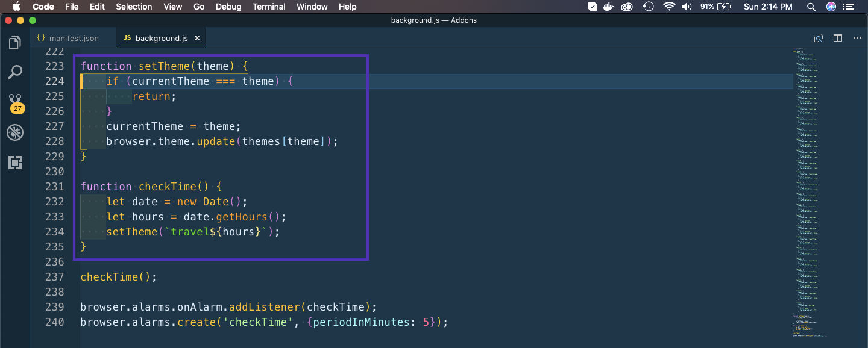Open the volume control in menu bar
The height and width of the screenshot is (348, 868).
[x=687, y=7]
